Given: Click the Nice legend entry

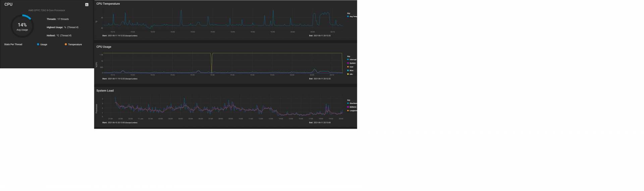Looking at the screenshot, I should pyautogui.click(x=351, y=71).
